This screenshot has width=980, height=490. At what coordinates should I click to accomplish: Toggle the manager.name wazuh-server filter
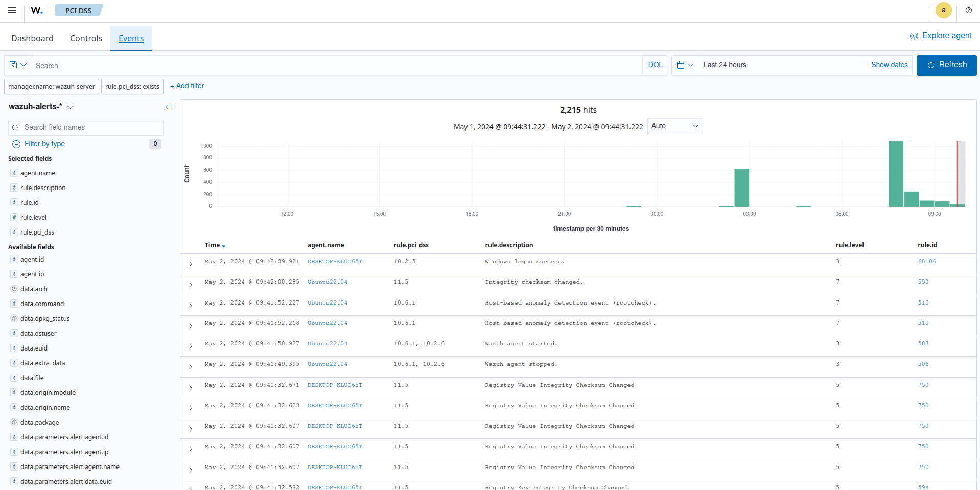52,86
